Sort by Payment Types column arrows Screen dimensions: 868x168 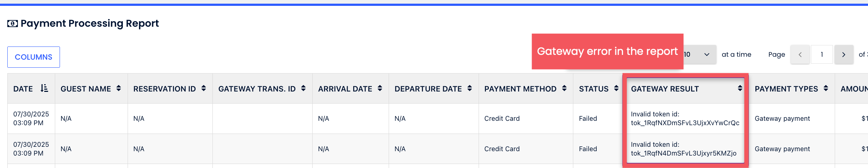pyautogui.click(x=826, y=89)
